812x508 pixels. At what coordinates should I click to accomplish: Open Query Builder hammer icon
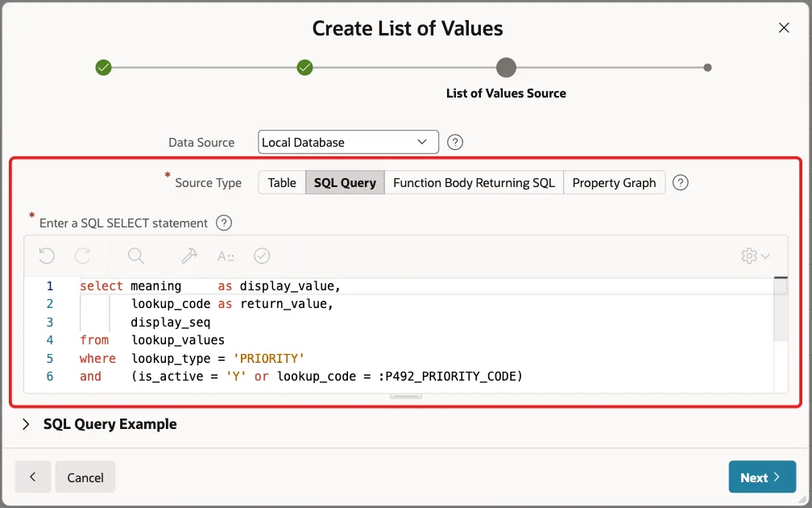(x=189, y=256)
